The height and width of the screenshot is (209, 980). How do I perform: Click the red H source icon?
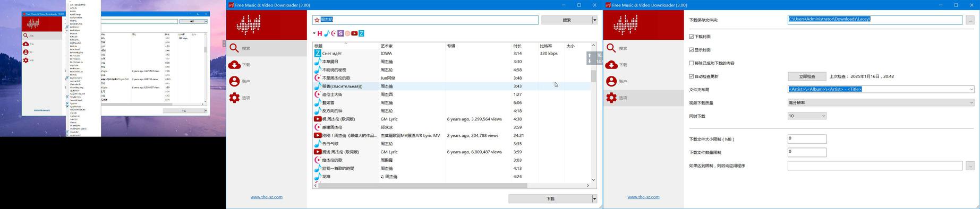[320, 33]
